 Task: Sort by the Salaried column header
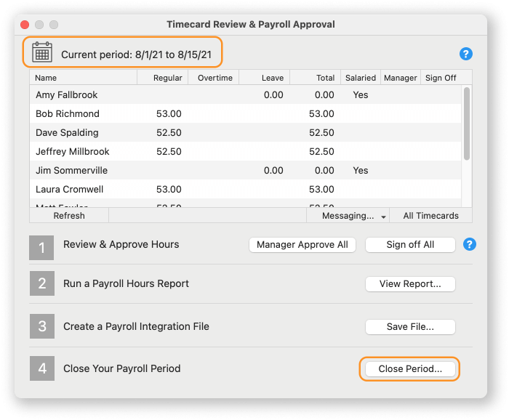pyautogui.click(x=361, y=78)
